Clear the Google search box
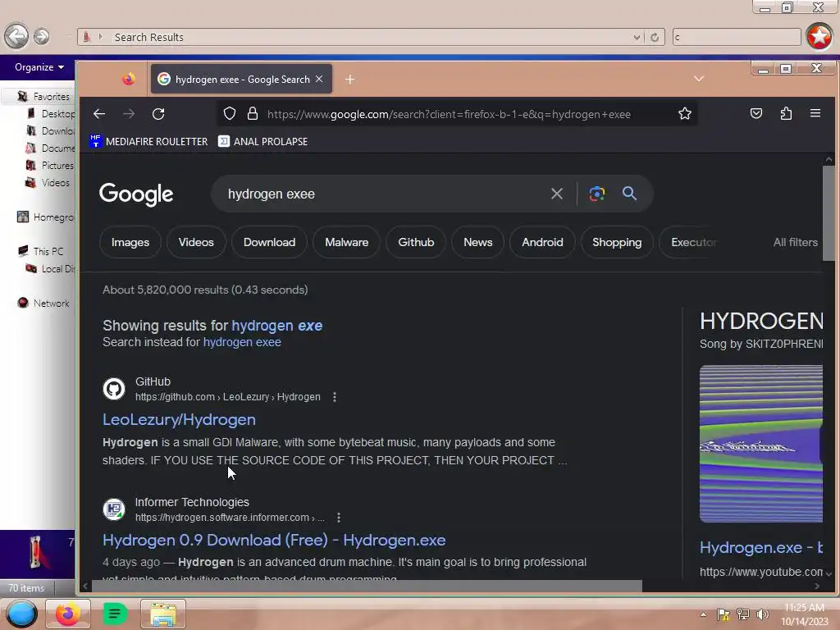This screenshot has width=840, height=630. click(x=557, y=194)
